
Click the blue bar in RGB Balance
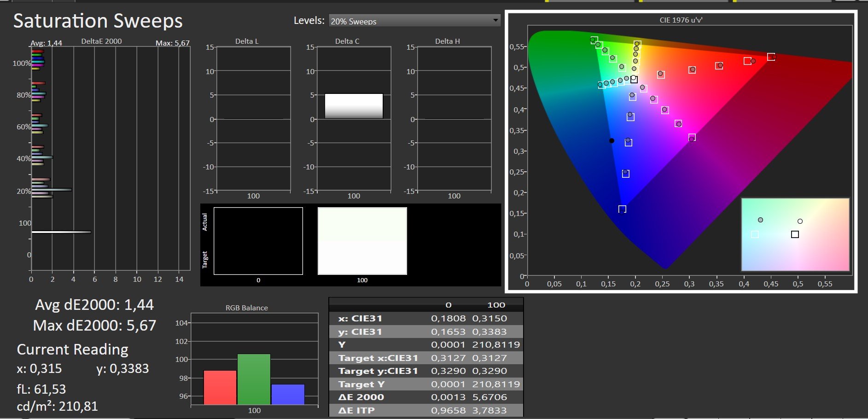tap(288, 394)
